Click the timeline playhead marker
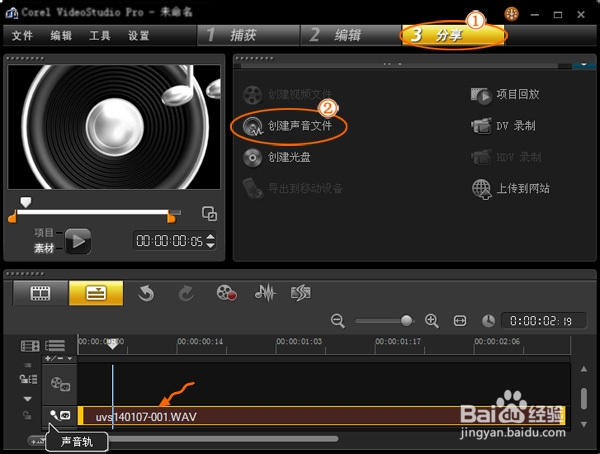600x454 pixels. (x=112, y=343)
